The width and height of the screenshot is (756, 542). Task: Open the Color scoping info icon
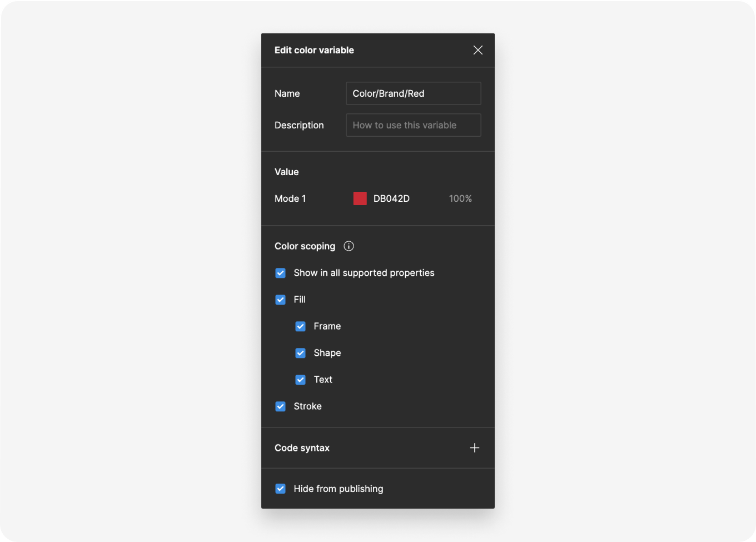click(349, 246)
